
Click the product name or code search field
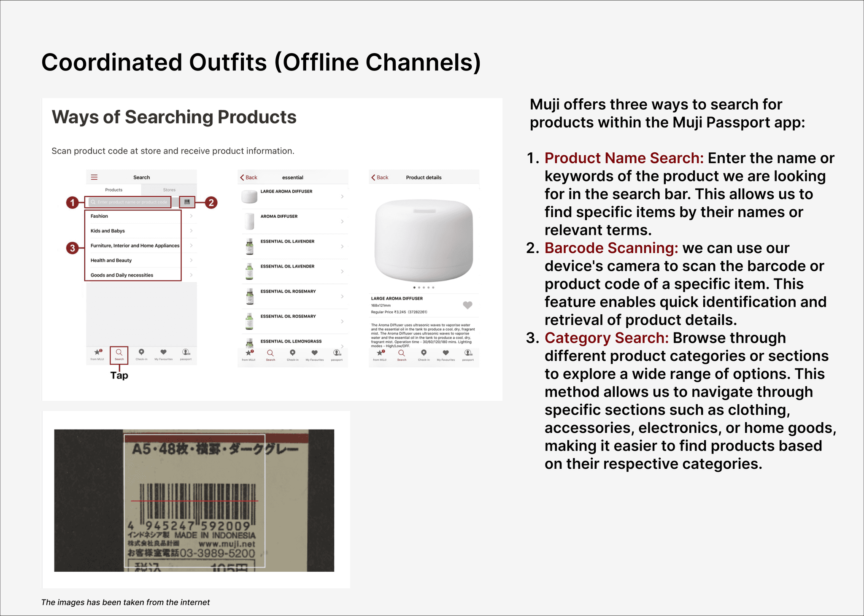[129, 202]
